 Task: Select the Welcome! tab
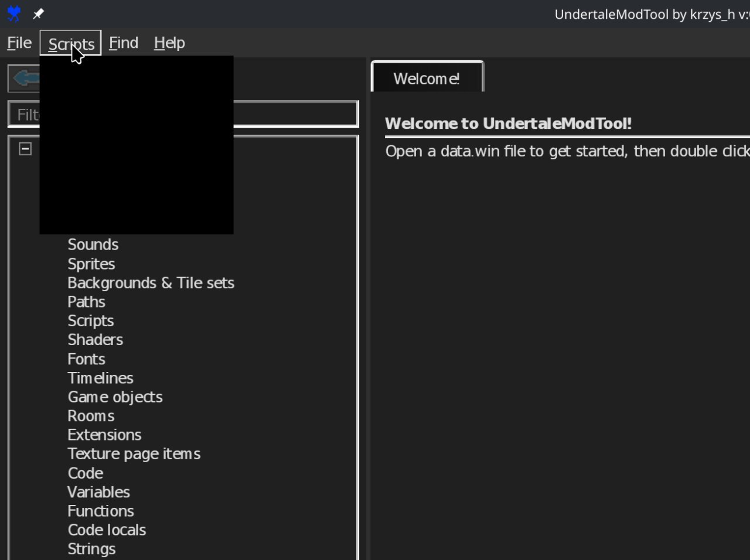tap(427, 78)
